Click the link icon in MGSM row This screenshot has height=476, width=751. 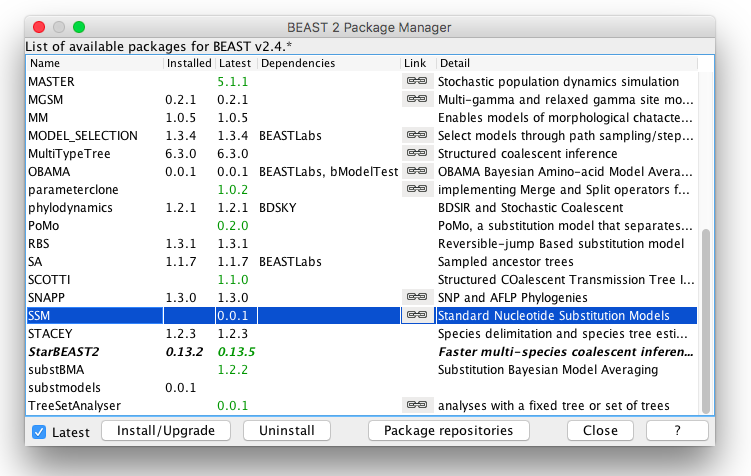click(416, 99)
